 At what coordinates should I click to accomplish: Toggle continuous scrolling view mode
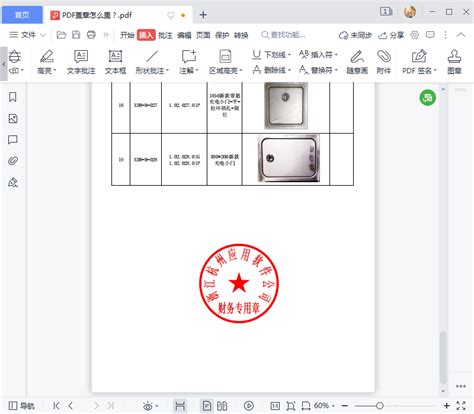point(180,406)
